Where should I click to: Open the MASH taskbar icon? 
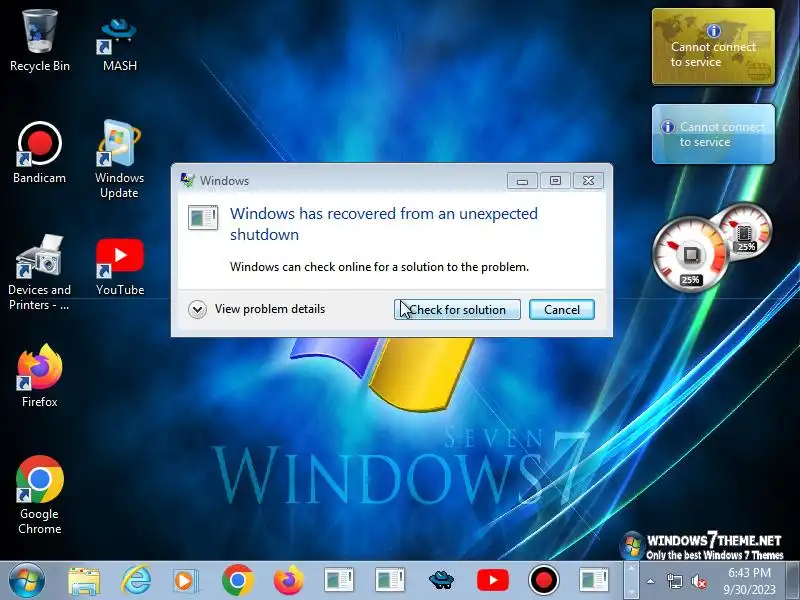tap(441, 581)
